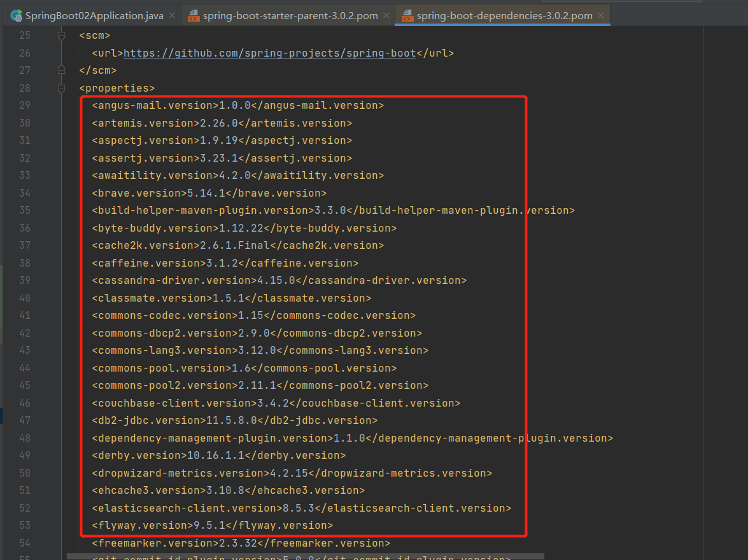Click the closing </scm> tag text
Image resolution: width=748 pixels, height=560 pixels.
click(x=98, y=71)
